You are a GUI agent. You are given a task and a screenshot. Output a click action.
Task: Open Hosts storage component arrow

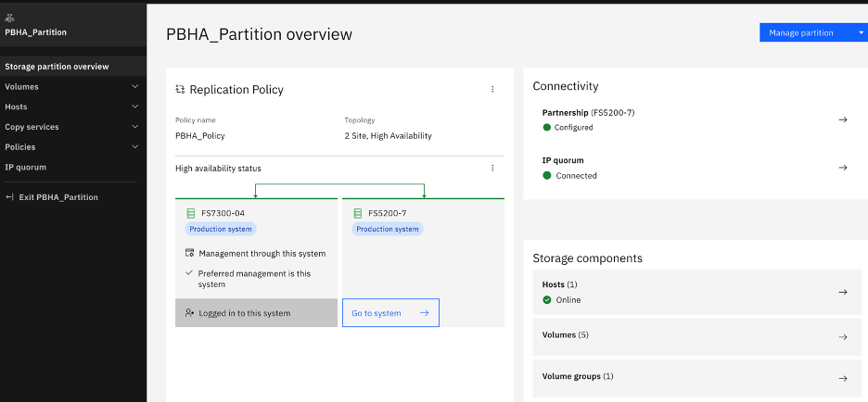(x=842, y=292)
